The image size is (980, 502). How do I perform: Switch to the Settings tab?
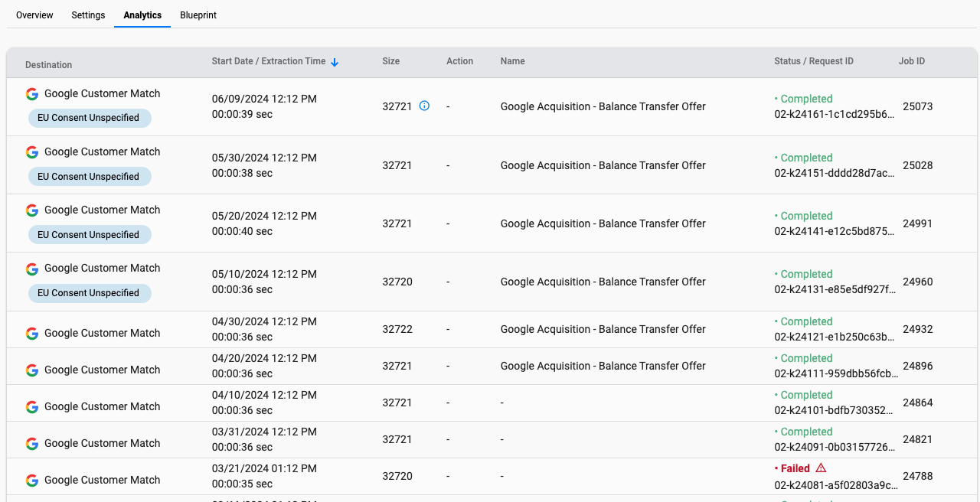pos(88,15)
